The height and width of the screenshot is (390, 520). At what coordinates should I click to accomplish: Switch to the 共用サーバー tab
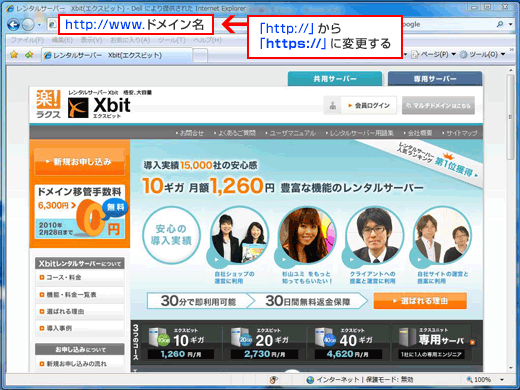point(335,79)
